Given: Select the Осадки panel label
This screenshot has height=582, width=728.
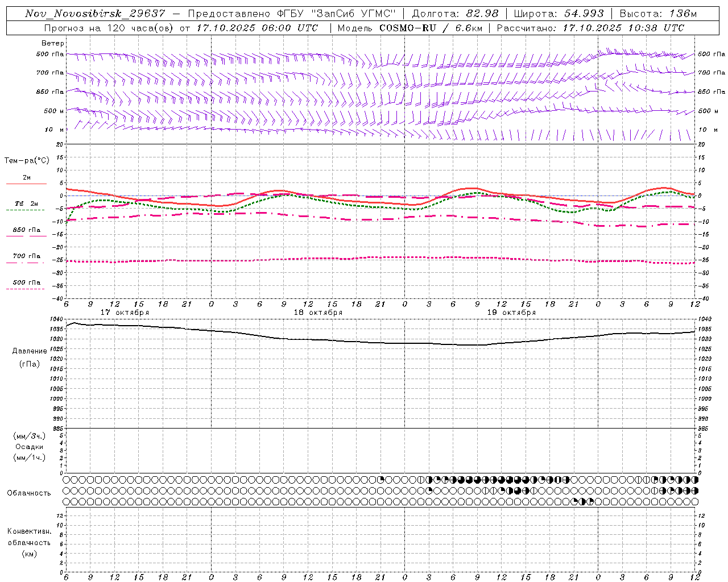Looking at the screenshot, I should (30, 447).
